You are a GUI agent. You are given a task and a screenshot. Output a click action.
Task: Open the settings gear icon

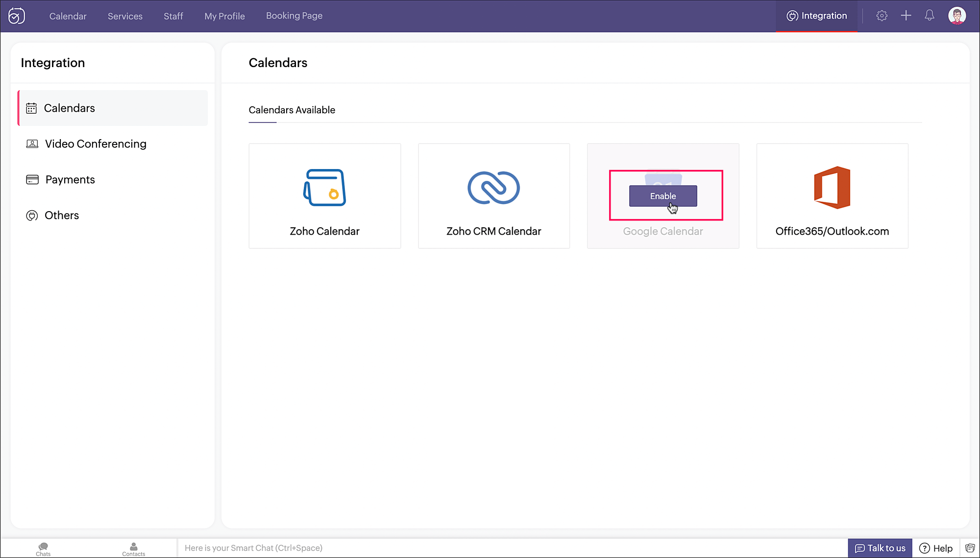(882, 16)
